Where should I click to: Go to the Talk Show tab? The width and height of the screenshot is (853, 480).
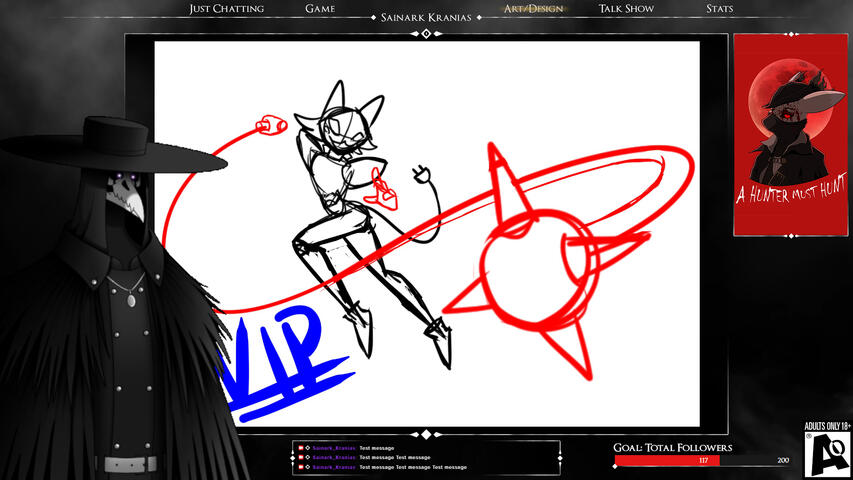(x=626, y=9)
